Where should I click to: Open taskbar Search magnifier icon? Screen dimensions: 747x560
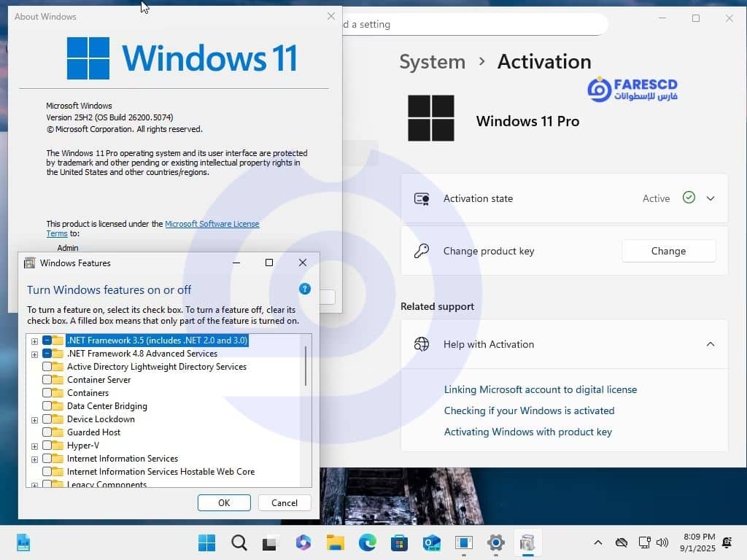239,542
